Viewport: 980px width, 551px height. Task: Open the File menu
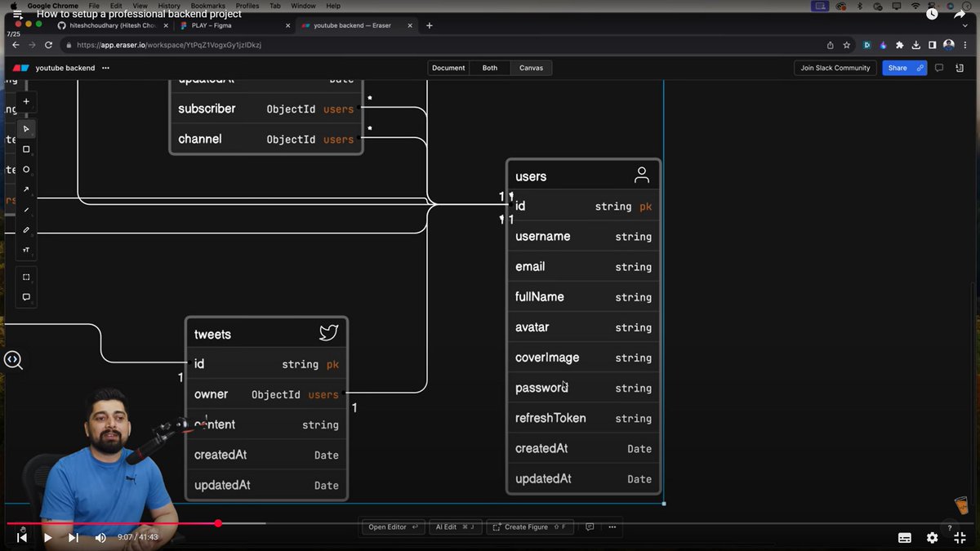tap(94, 6)
